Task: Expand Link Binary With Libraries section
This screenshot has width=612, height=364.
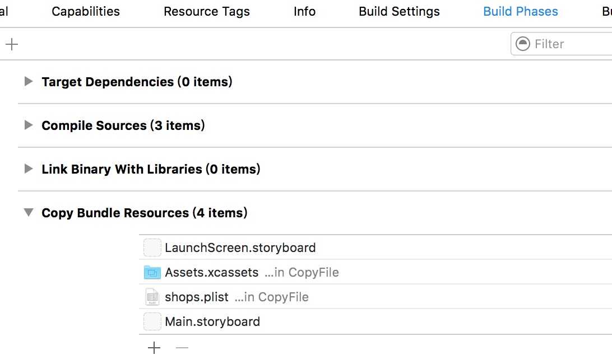Action: [28, 169]
